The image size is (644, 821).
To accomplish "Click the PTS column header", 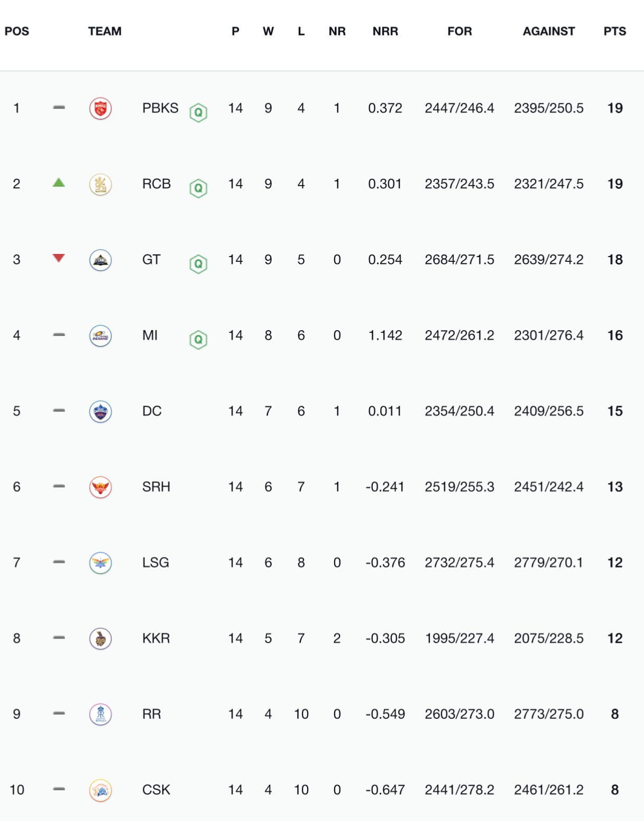I will click(x=614, y=31).
